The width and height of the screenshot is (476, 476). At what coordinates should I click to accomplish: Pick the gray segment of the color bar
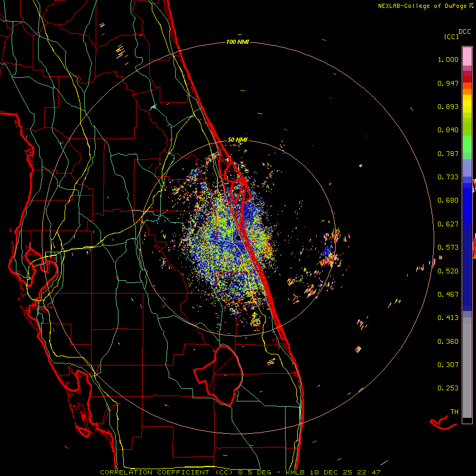467,368
